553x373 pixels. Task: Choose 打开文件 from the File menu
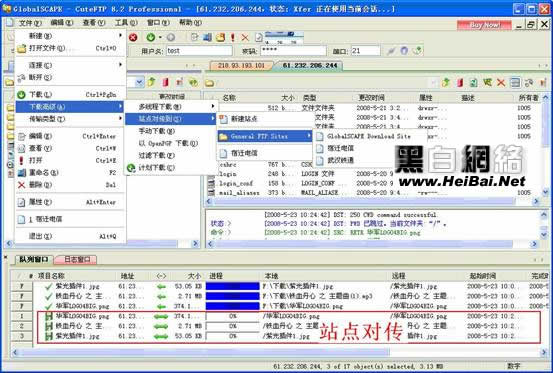[x=70, y=48]
